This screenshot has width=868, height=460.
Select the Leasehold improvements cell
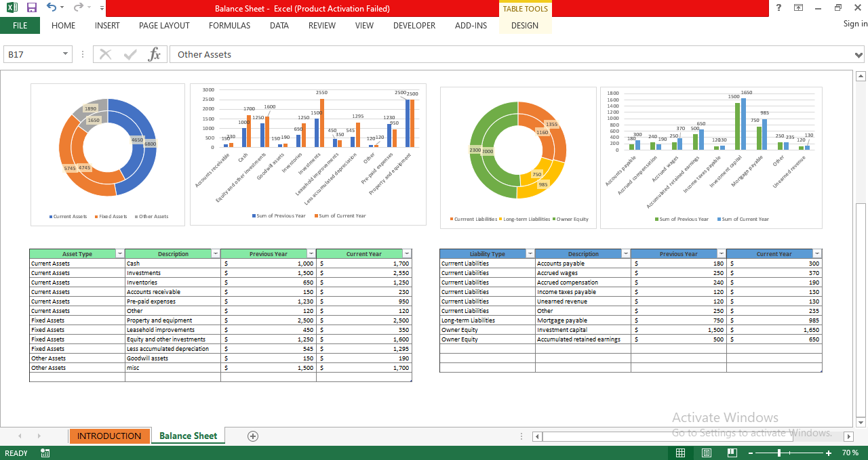(173, 330)
